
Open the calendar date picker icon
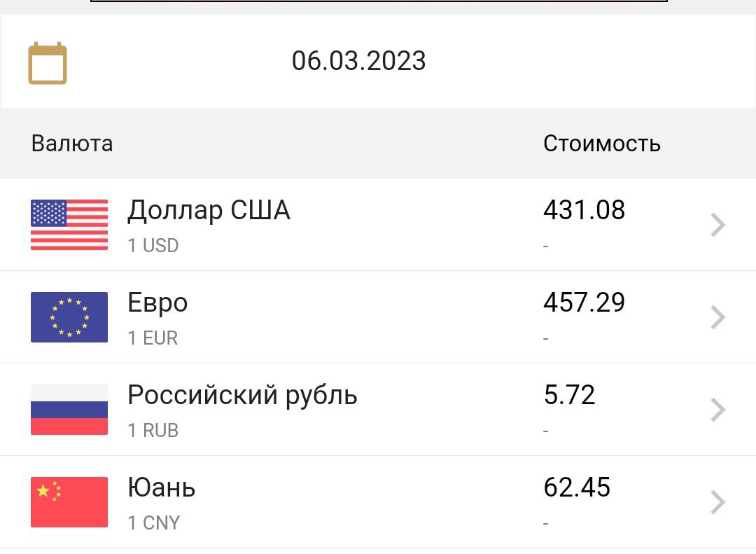[x=48, y=64]
